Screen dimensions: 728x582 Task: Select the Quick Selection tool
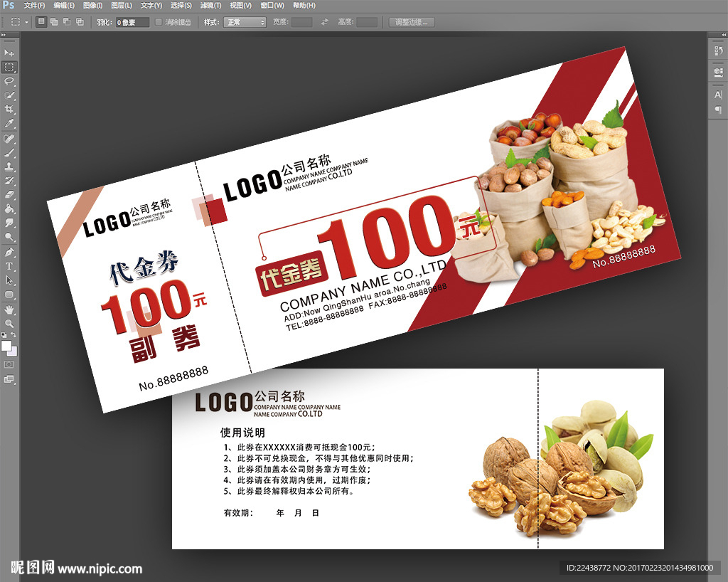pos(9,95)
